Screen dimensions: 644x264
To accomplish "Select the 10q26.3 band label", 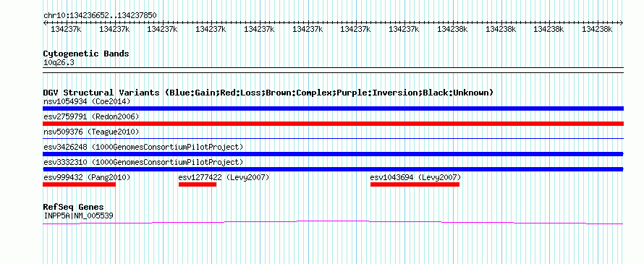I will (59, 63).
